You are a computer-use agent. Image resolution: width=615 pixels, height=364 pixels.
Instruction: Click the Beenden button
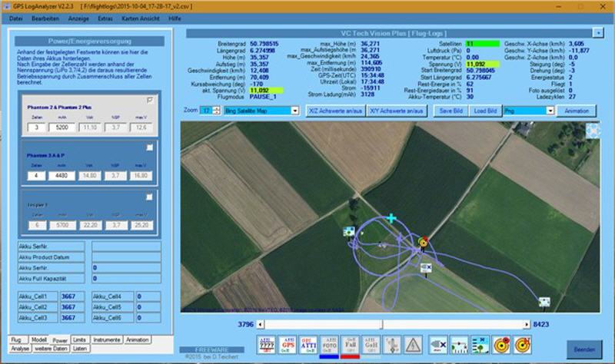pos(584,349)
